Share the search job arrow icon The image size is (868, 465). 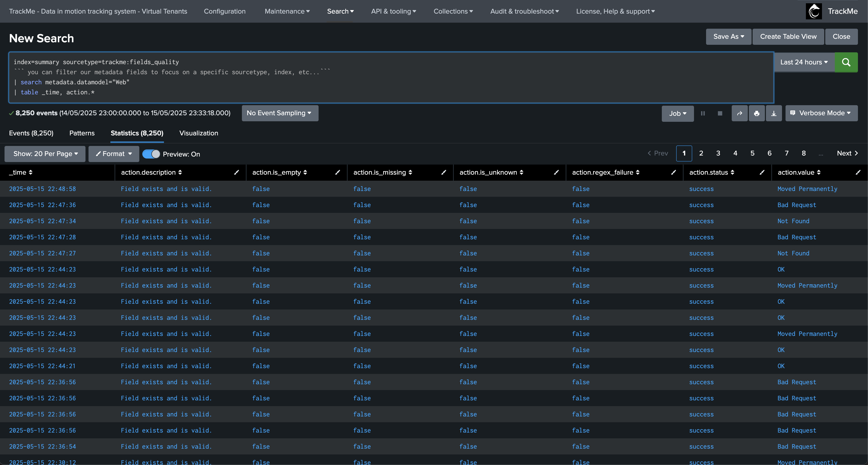pyautogui.click(x=740, y=113)
